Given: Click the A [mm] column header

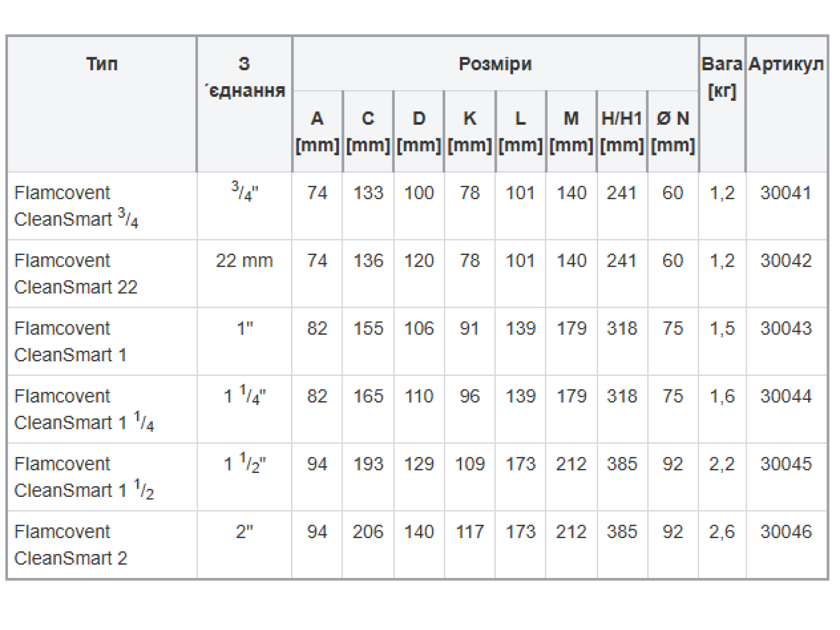Looking at the screenshot, I should coord(318,131).
